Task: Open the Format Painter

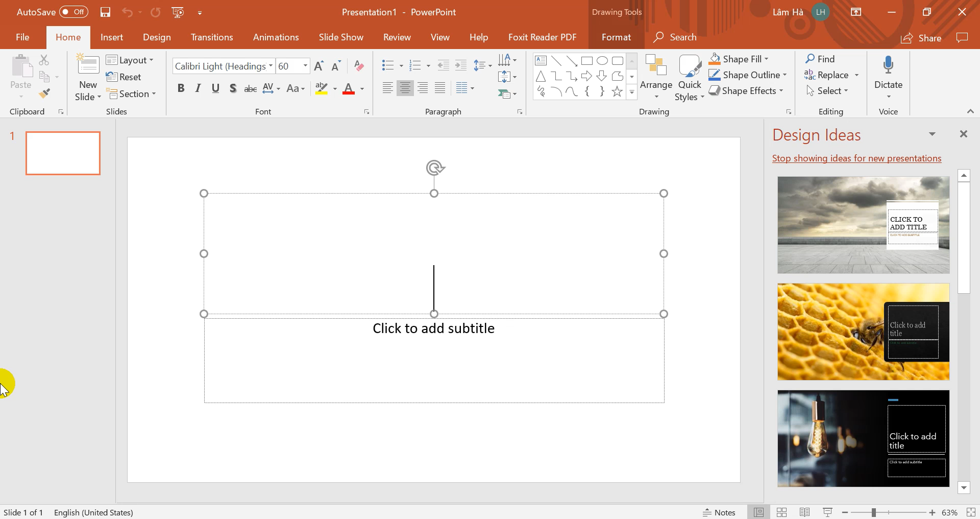Action: (x=44, y=93)
